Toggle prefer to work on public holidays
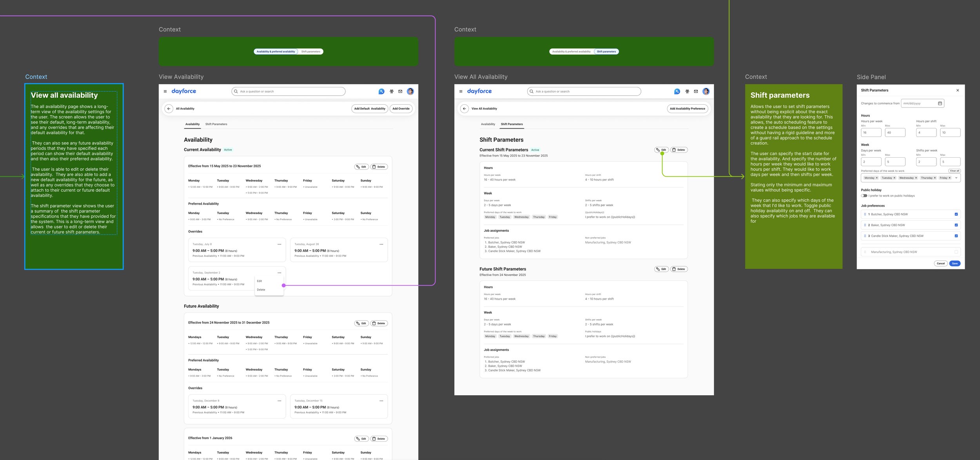The image size is (980, 460). (864, 196)
